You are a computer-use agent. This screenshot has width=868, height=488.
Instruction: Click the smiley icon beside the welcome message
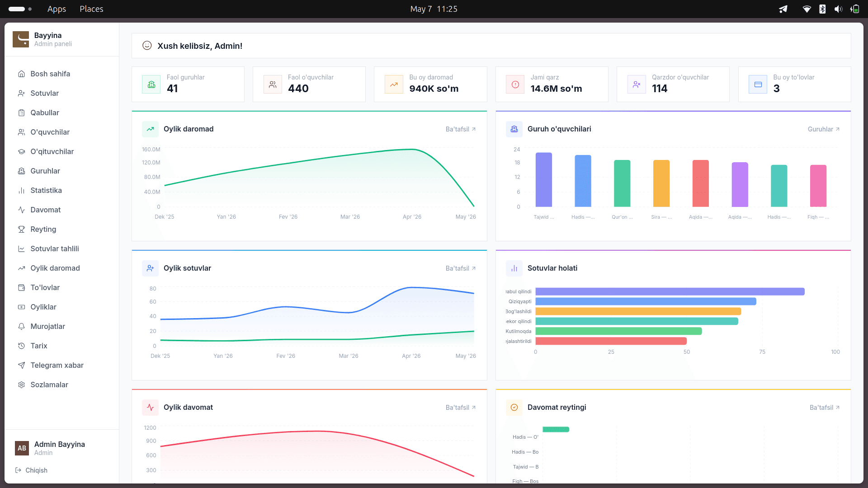pyautogui.click(x=147, y=46)
